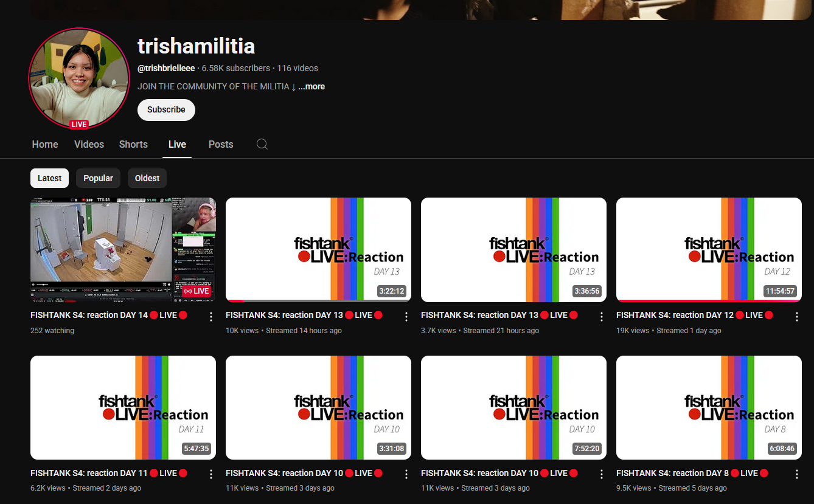Image resolution: width=814 pixels, height=504 pixels.
Task: Open action menu for DAY 13 streamed 21 hours ago
Action: tap(602, 317)
